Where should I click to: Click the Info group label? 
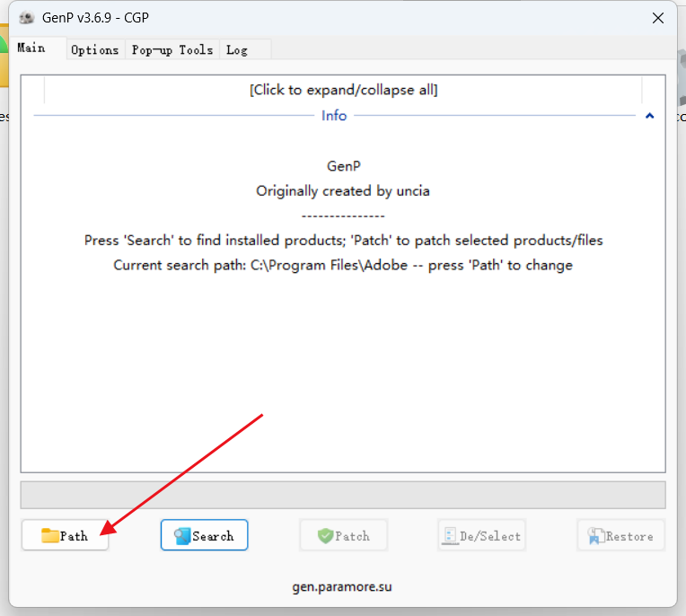(x=334, y=116)
